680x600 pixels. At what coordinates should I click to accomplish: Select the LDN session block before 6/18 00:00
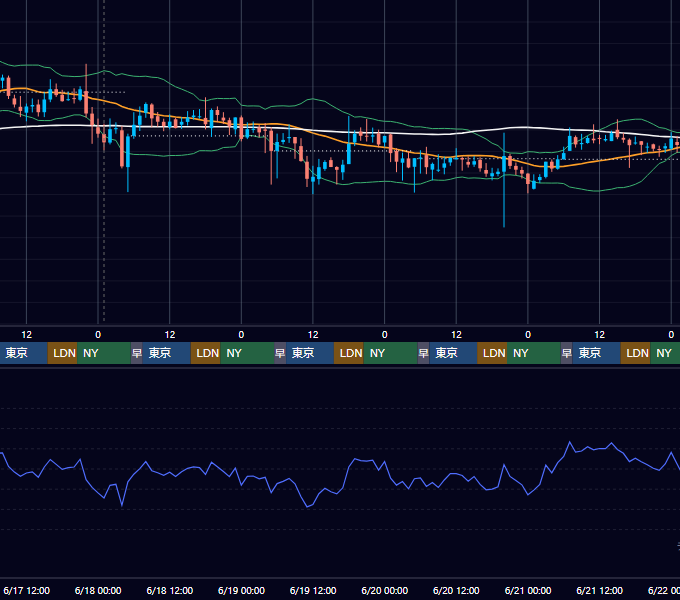tap(62, 353)
